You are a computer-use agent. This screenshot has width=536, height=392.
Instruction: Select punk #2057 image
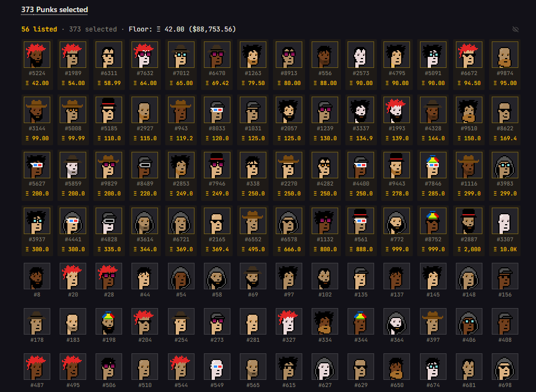pos(289,110)
